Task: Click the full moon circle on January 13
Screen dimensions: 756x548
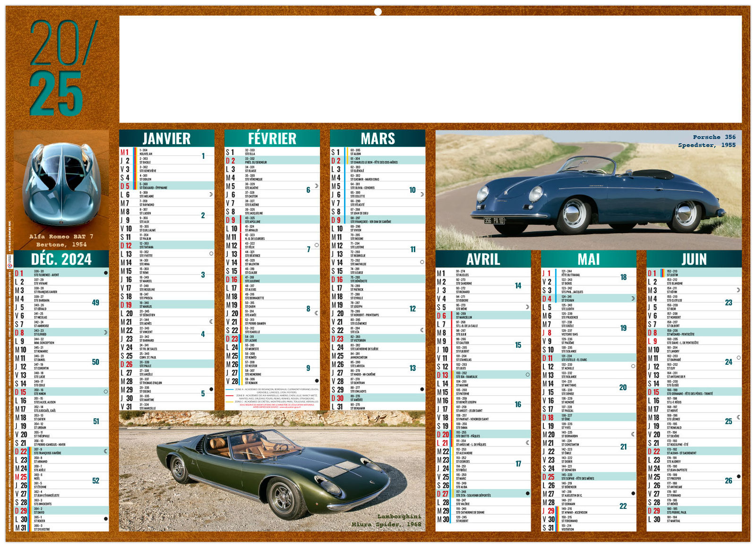Action: coord(211,254)
